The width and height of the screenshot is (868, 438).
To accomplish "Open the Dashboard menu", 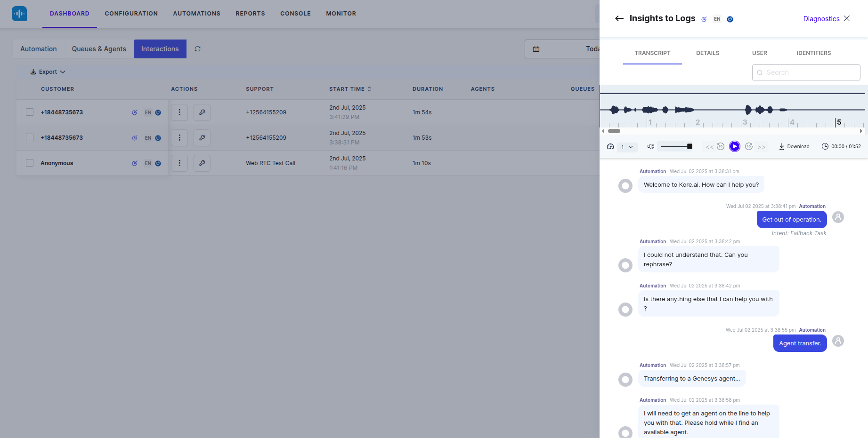I will click(70, 14).
